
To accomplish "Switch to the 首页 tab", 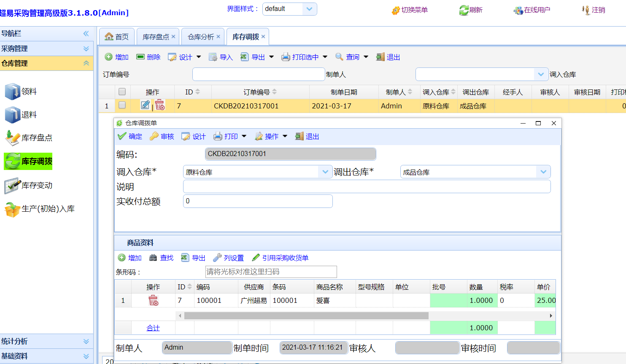I will 117,37.
